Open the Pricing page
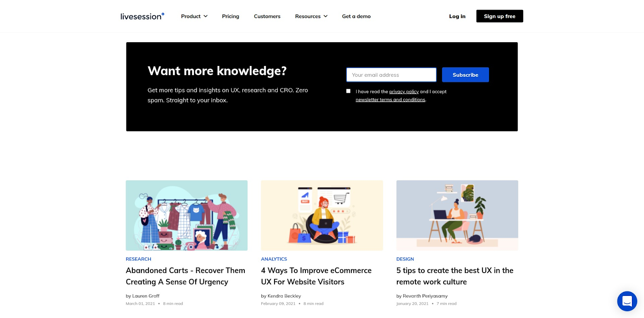The image size is (644, 318). click(x=230, y=16)
